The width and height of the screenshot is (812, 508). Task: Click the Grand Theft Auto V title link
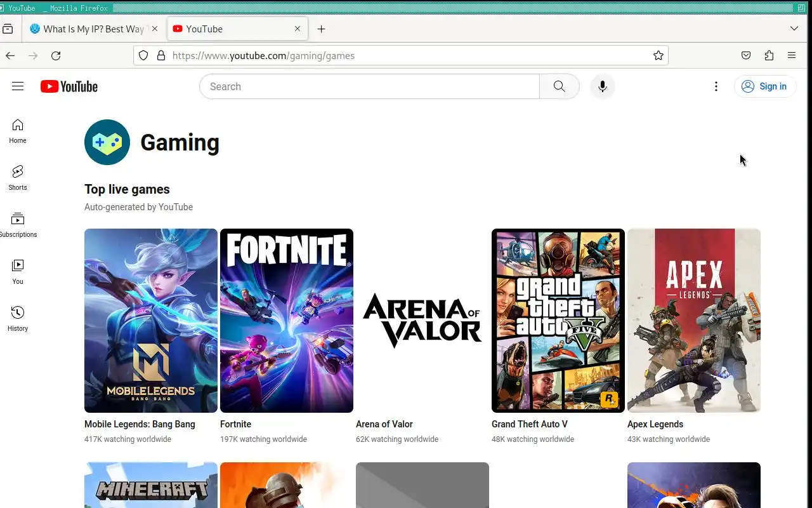tap(530, 424)
